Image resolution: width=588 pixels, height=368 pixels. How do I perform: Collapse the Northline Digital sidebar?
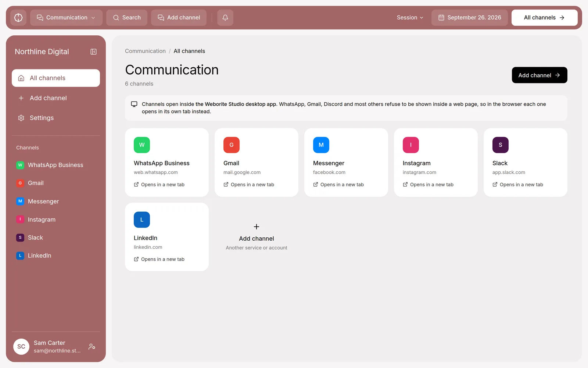(94, 52)
